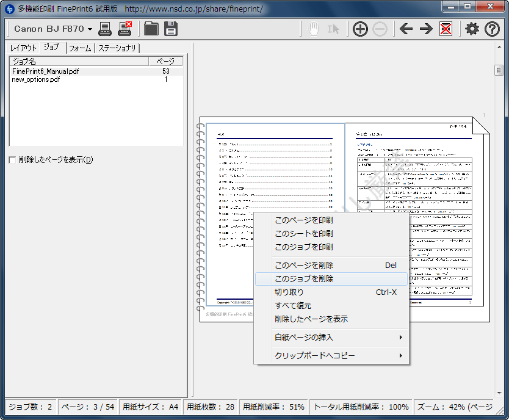Click the 用紙枚数: 28 status entry
This screenshot has height=420, width=509.
[211, 407]
